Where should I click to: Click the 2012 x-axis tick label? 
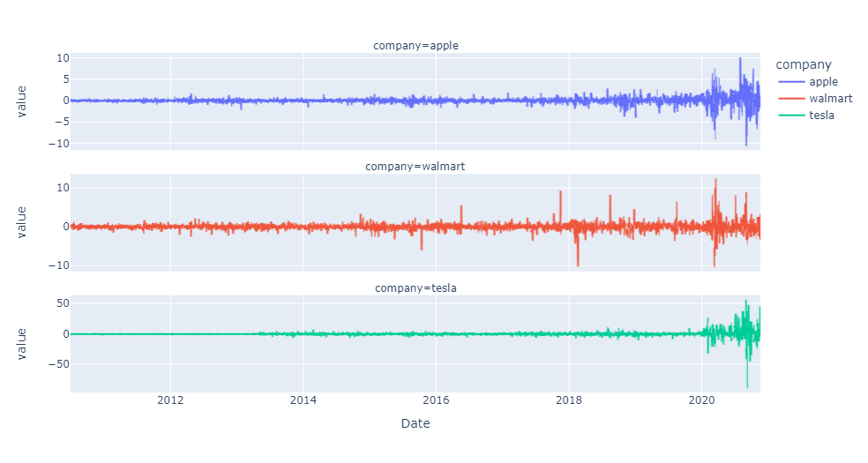(x=170, y=400)
